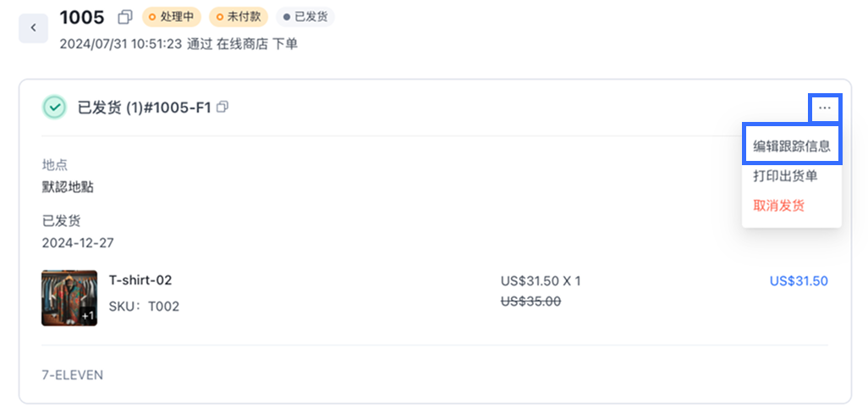Click the 已发货 status badge
Viewport: 868px width, 415px height.
pyautogui.click(x=306, y=17)
